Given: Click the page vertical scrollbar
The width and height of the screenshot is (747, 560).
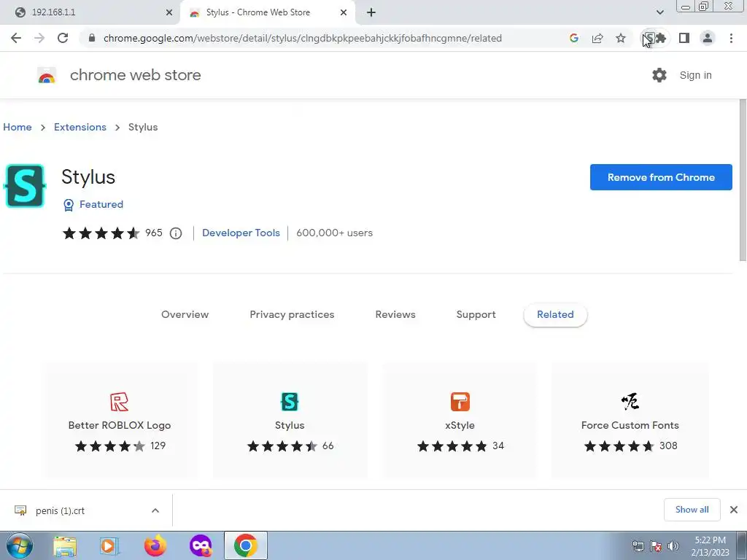Looking at the screenshot, I should pyautogui.click(x=743, y=180).
